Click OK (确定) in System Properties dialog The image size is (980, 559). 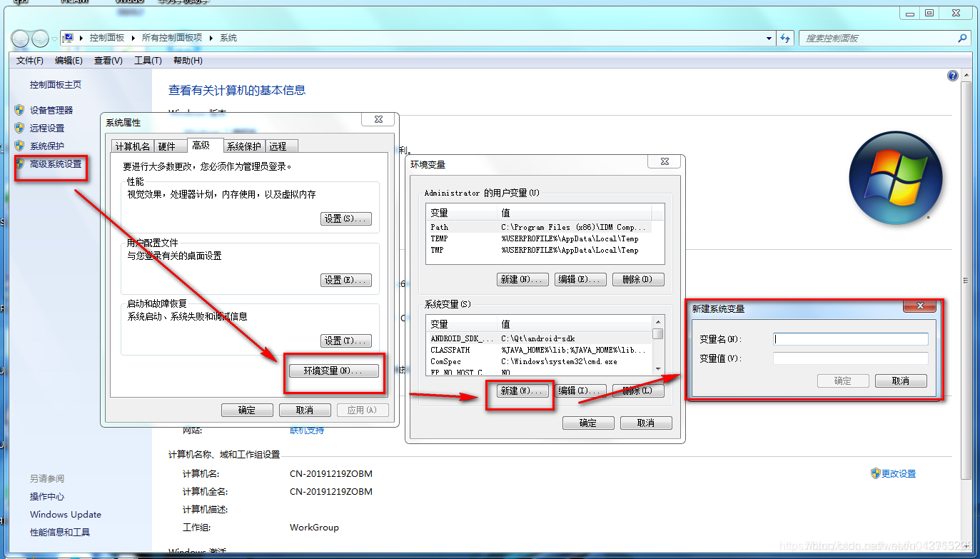247,410
